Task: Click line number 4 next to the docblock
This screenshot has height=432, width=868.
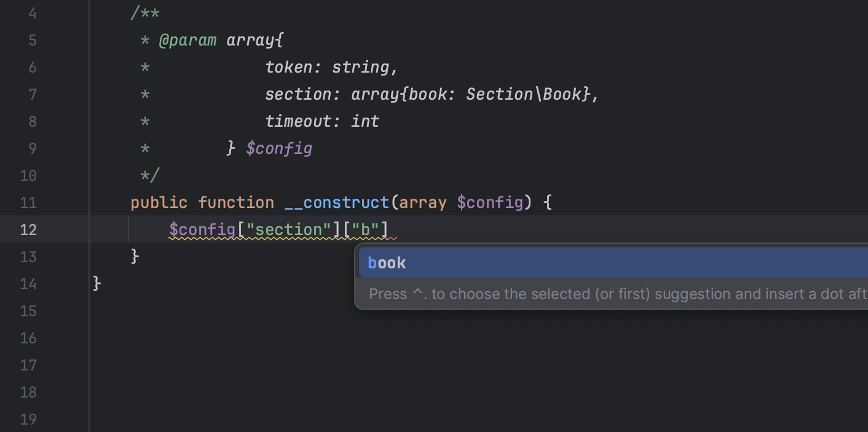Action: pos(33,13)
